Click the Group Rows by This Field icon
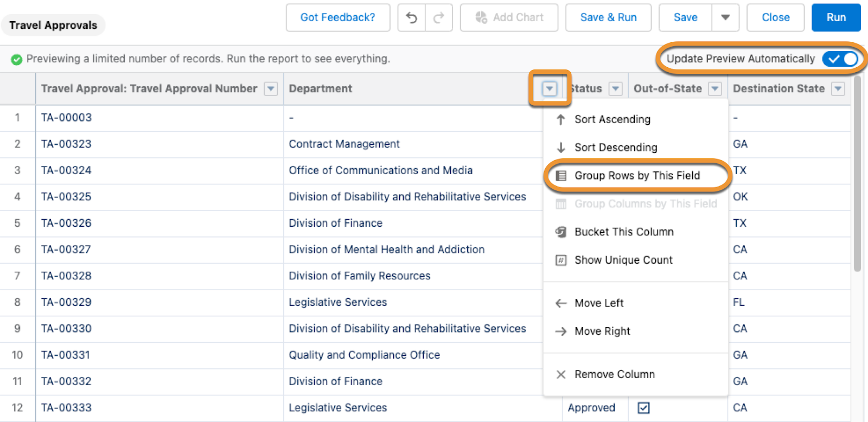Image resolution: width=868 pixels, height=422 pixels. pyautogui.click(x=561, y=176)
